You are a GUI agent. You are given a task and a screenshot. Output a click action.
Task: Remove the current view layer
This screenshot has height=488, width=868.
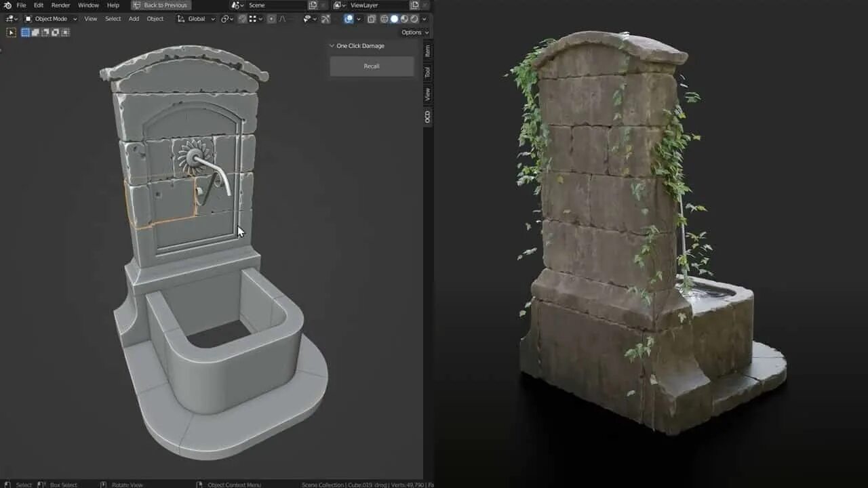425,5
